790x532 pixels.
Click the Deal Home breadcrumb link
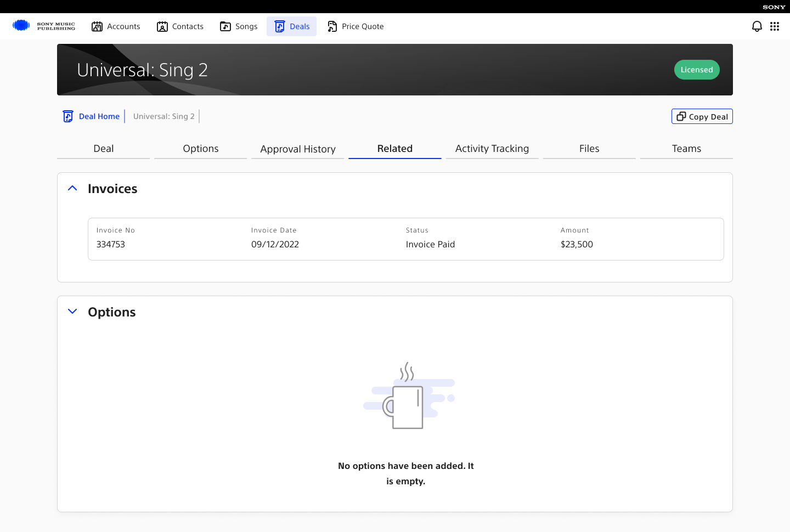tap(99, 116)
